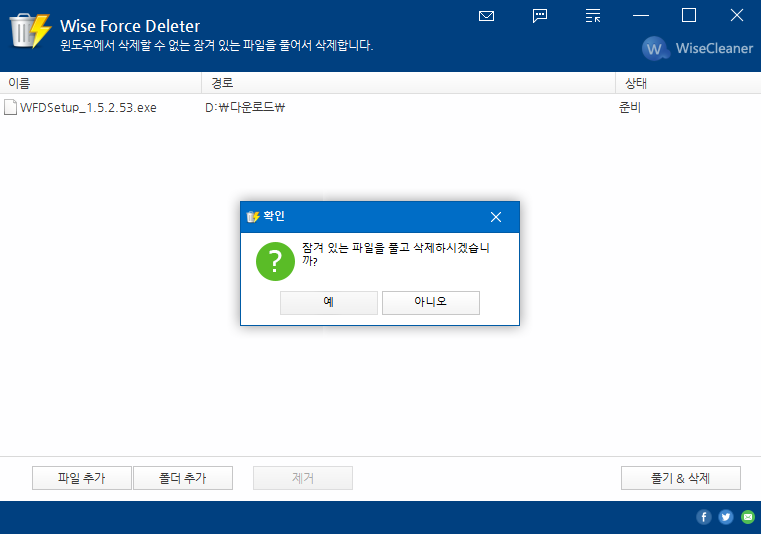Click the 제거 button
This screenshot has width=761, height=534.
tap(303, 478)
